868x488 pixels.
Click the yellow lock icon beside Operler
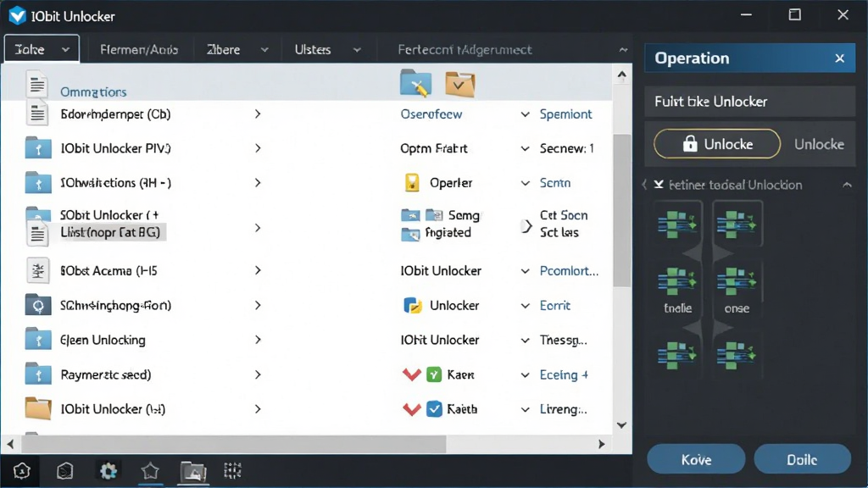coord(412,183)
